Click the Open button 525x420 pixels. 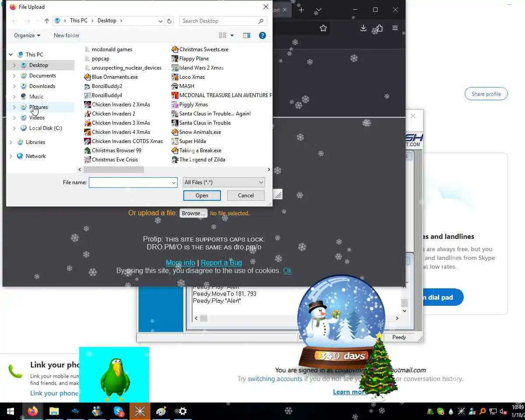tap(202, 196)
